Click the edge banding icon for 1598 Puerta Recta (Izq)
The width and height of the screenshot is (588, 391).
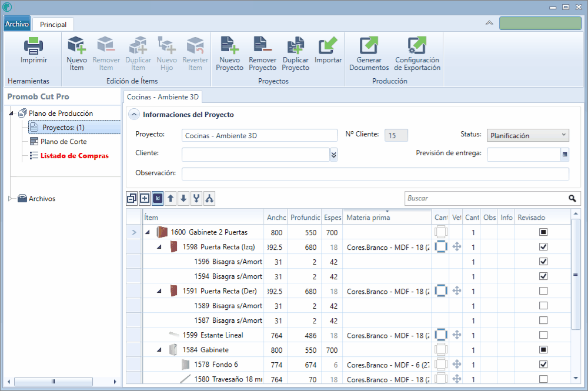(x=441, y=247)
